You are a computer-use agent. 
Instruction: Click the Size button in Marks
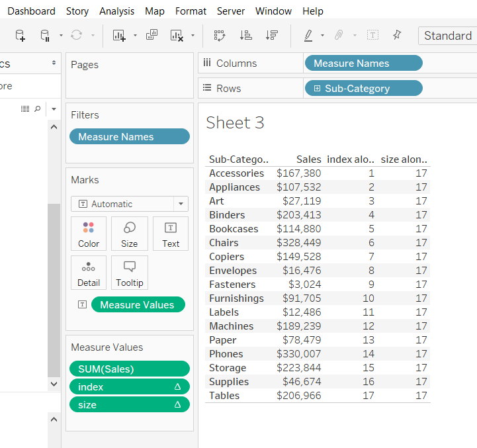click(x=130, y=234)
